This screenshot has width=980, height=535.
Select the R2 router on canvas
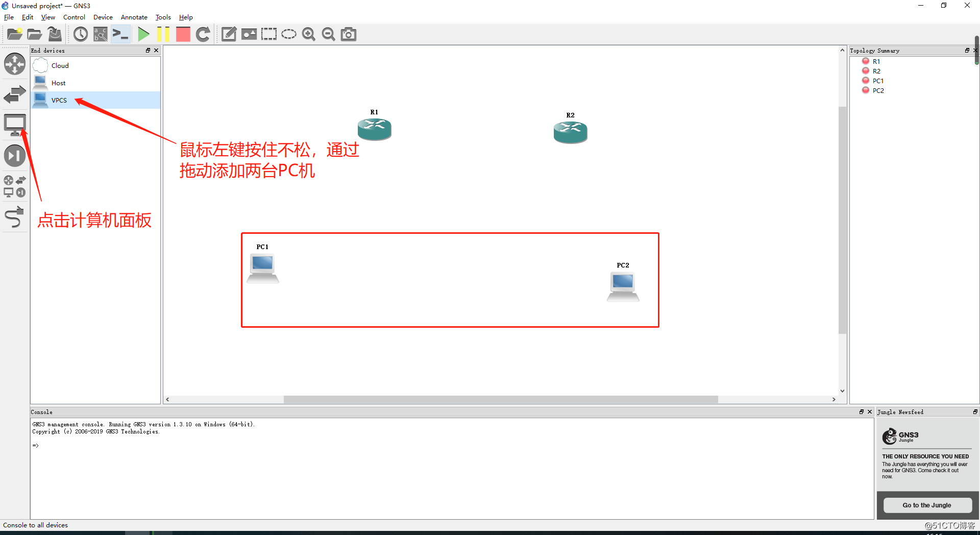click(x=570, y=132)
